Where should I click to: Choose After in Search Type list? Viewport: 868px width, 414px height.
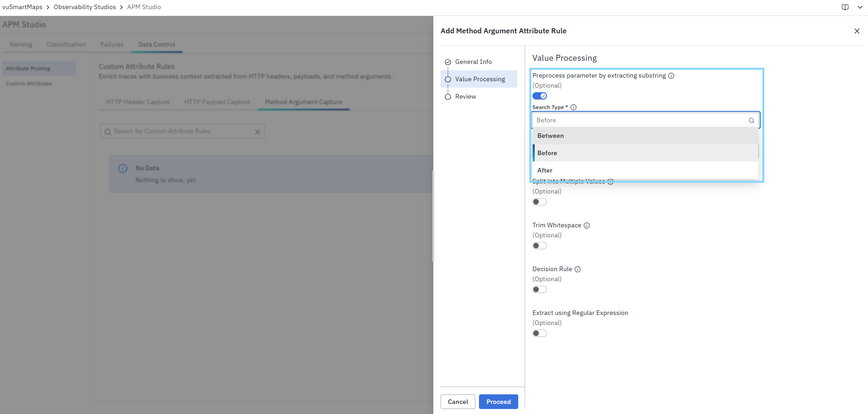point(646,170)
